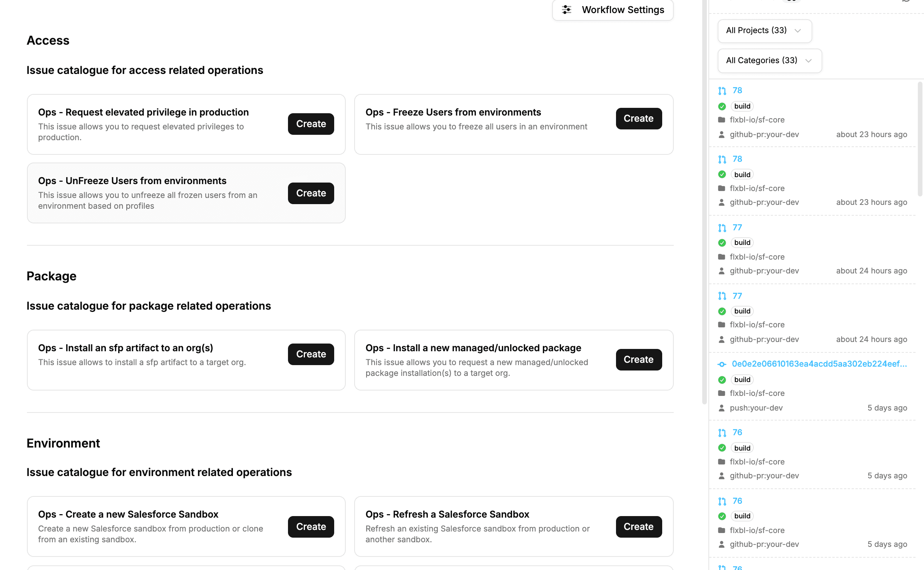Open commit 0e0e2e06610163ea4acdd5aa302eb224eef link

(x=819, y=364)
